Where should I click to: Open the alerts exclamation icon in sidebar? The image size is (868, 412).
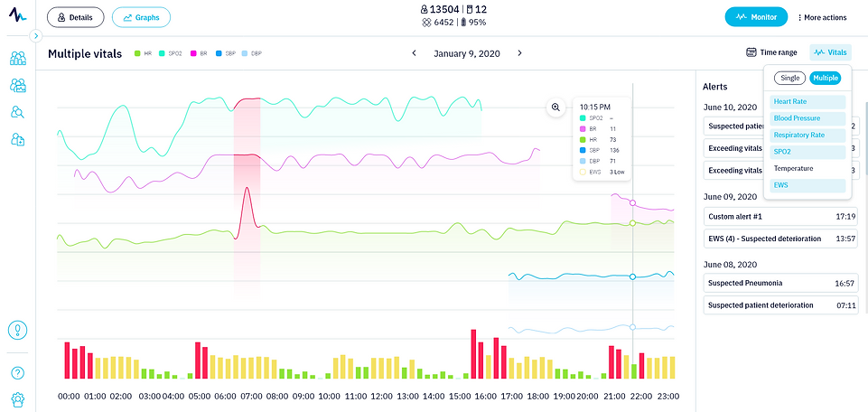18,330
